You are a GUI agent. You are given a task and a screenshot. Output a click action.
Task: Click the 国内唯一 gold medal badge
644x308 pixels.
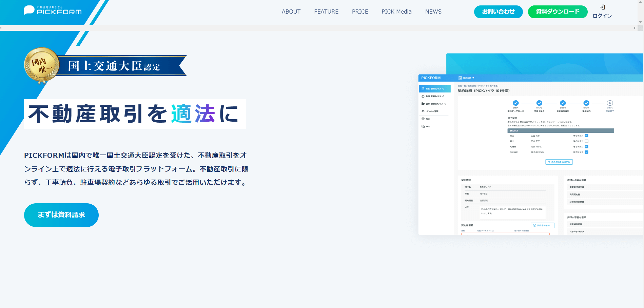(42, 65)
